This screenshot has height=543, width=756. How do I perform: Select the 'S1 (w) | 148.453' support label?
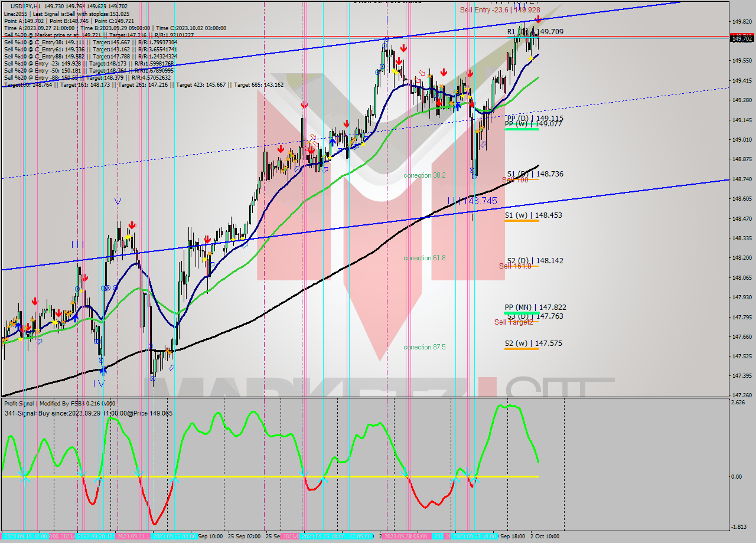[x=533, y=215]
